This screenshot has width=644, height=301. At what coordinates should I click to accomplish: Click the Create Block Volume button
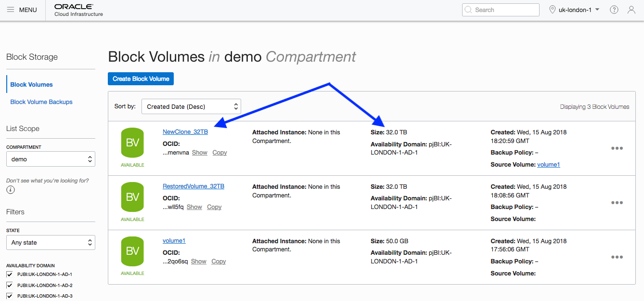pos(141,79)
